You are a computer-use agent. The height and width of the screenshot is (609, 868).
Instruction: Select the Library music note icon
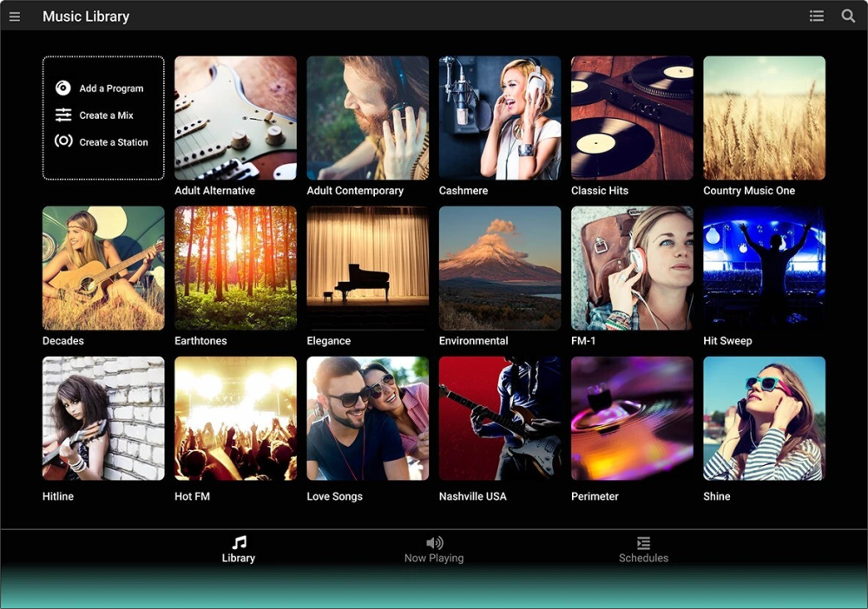pos(237,543)
